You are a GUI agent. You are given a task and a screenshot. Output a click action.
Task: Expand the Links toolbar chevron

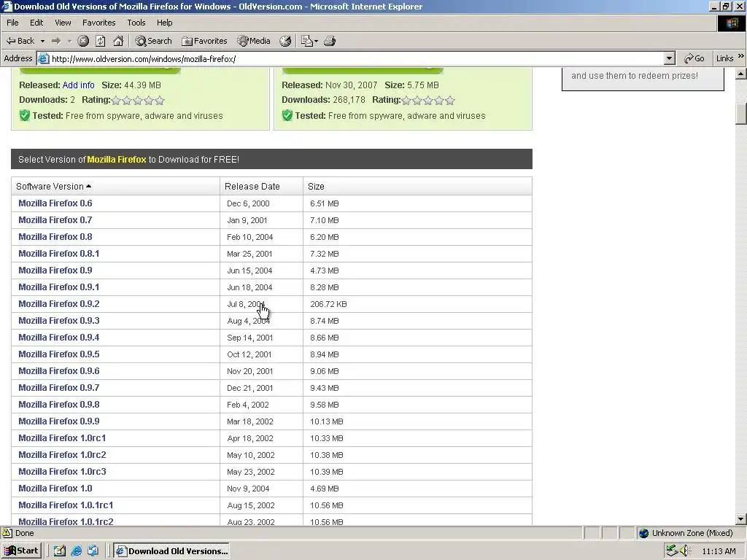(x=741, y=57)
